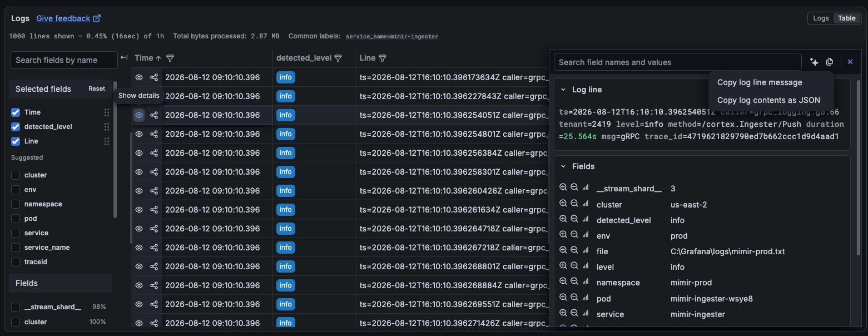Check the pod field checkbox
868x336 pixels.
[16, 219]
